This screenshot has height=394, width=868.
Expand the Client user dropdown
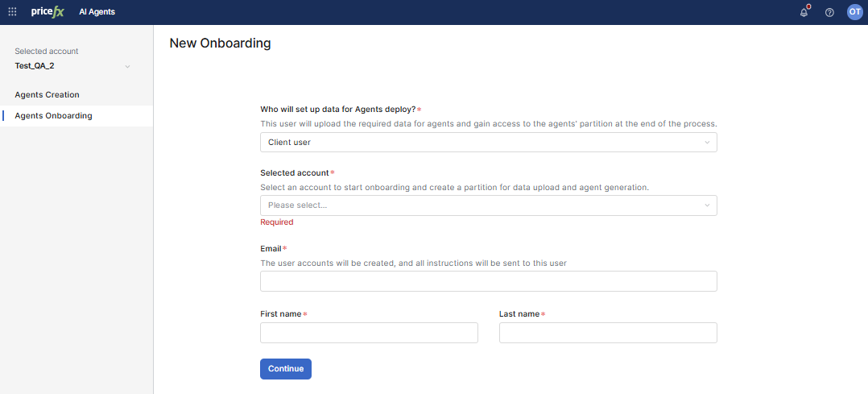coord(487,143)
